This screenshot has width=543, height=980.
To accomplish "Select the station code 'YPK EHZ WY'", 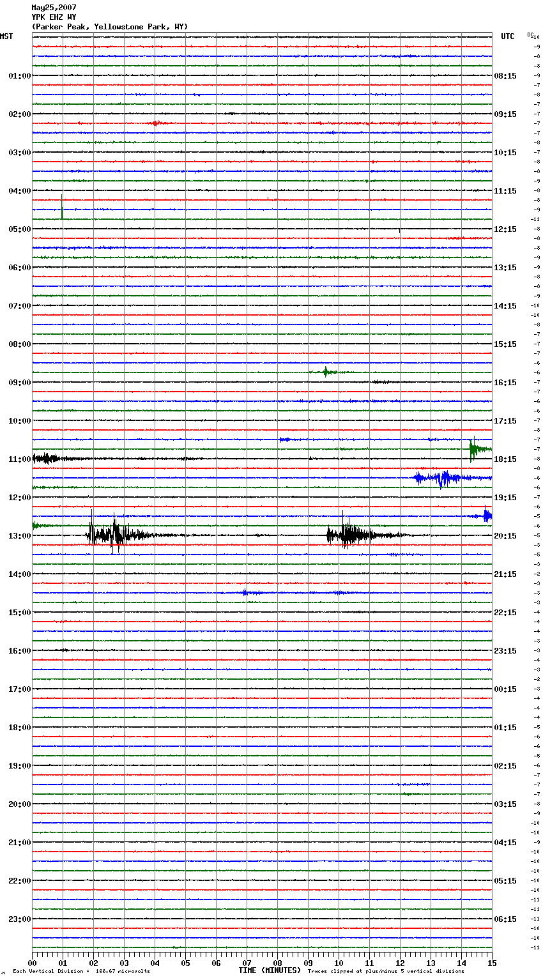I will click(x=54, y=17).
